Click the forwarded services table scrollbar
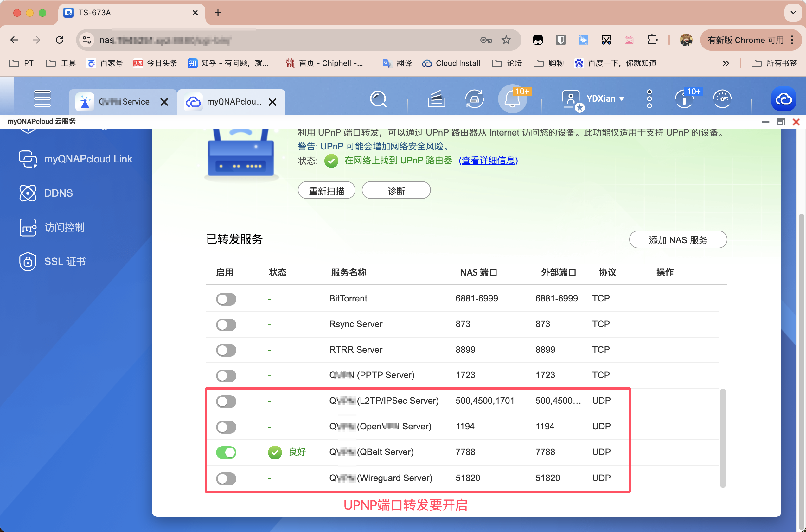 [x=722, y=438]
